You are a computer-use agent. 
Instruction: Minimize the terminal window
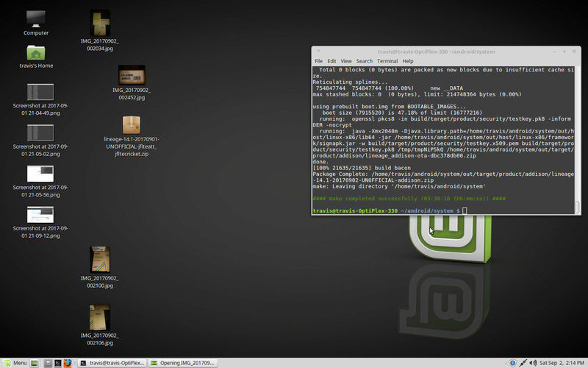pos(554,52)
